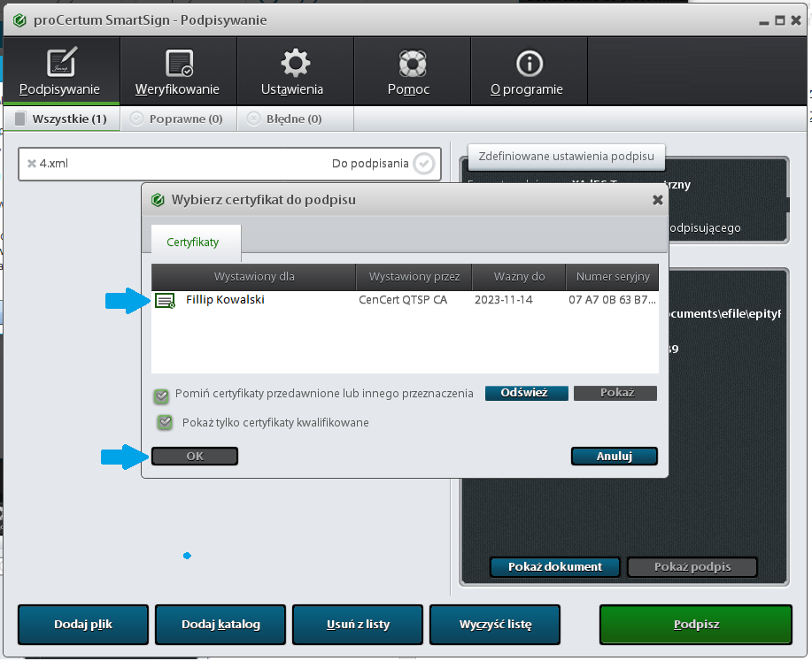Viewport: 812px width, 661px height.
Task: Click the 2023-11-14 expiry date cell
Action: point(503,300)
